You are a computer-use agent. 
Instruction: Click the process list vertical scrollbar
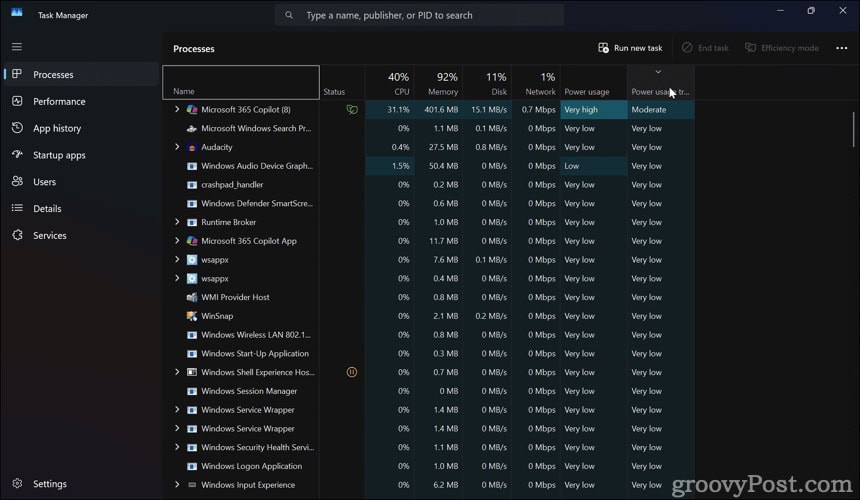[853, 129]
